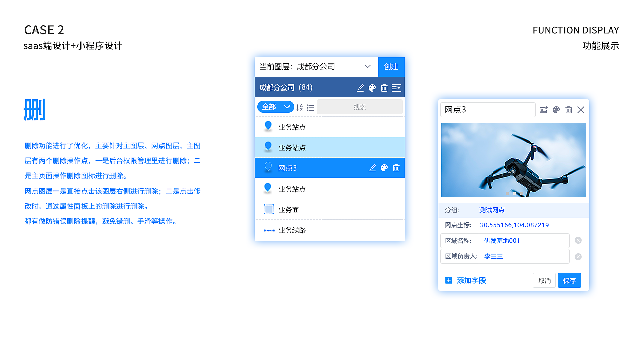Click the trash delete icon for 成都分公司
Image resolution: width=644 pixels, height=362 pixels.
(384, 87)
